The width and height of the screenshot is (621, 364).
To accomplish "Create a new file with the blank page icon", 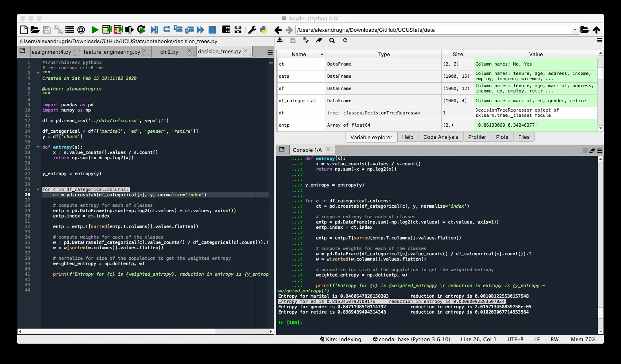I will pyautogui.click(x=24, y=30).
